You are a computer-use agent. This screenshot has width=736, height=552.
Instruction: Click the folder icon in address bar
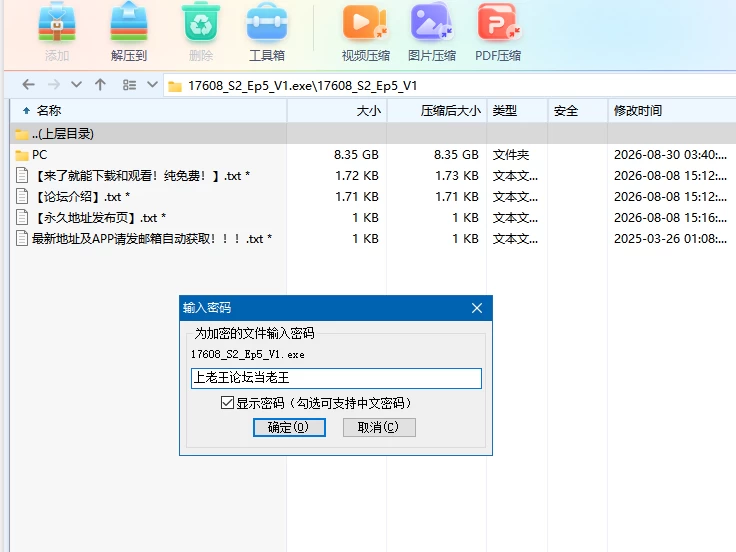coord(175,86)
